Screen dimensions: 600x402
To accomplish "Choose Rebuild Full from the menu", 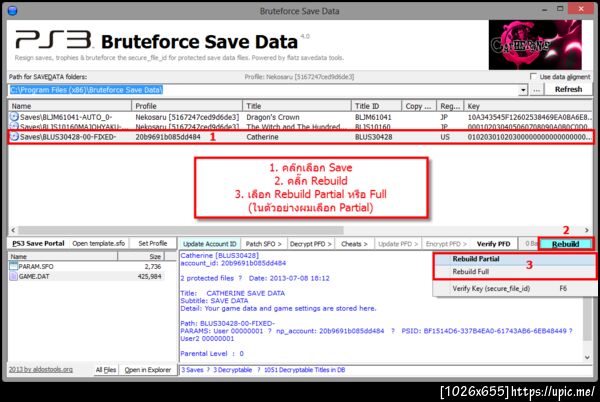I will pos(514,272).
